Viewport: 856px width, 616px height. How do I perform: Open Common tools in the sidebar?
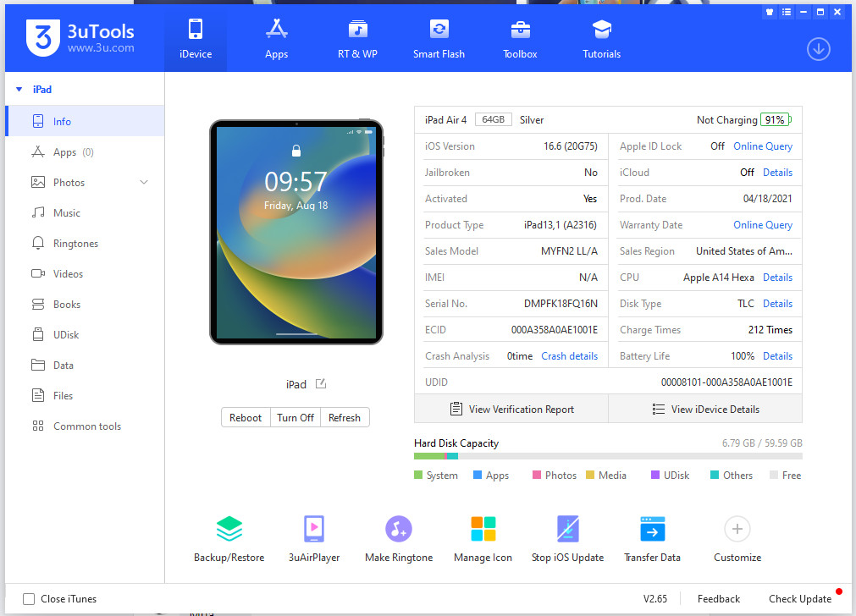[x=85, y=426]
